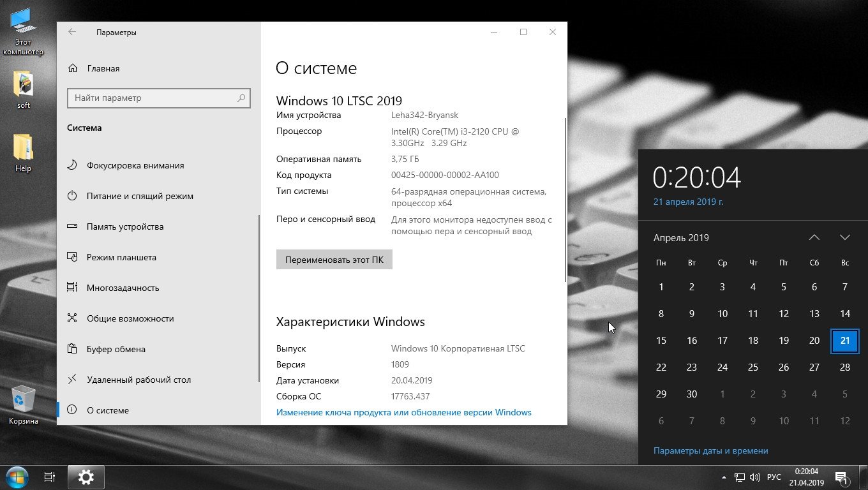Screen dimensions: 868x490
Task: Open the Action Center notification icon
Action: 841,477
